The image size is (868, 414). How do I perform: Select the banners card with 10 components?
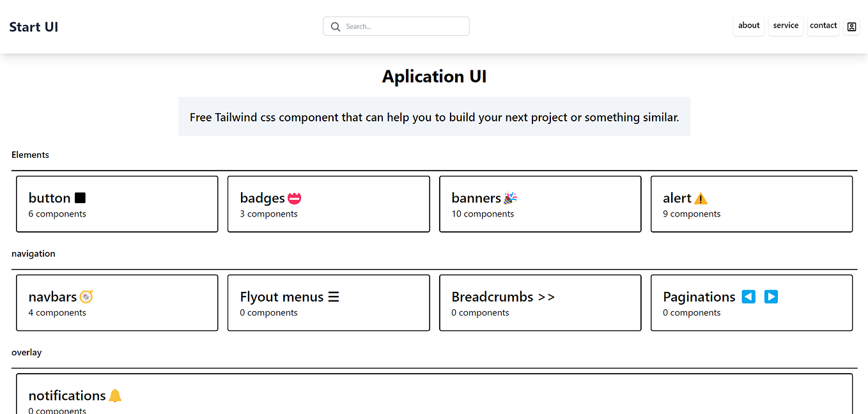click(539, 204)
